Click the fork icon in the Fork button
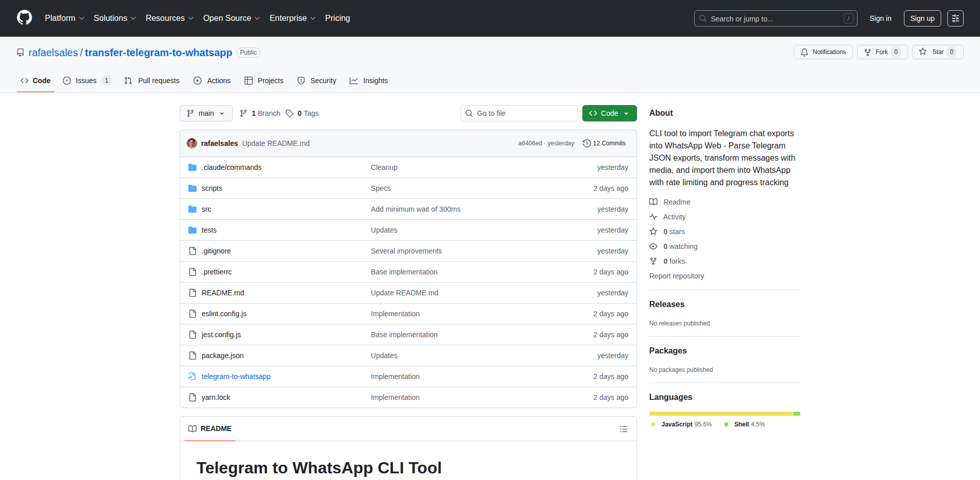The width and height of the screenshot is (980, 480). coord(868,52)
